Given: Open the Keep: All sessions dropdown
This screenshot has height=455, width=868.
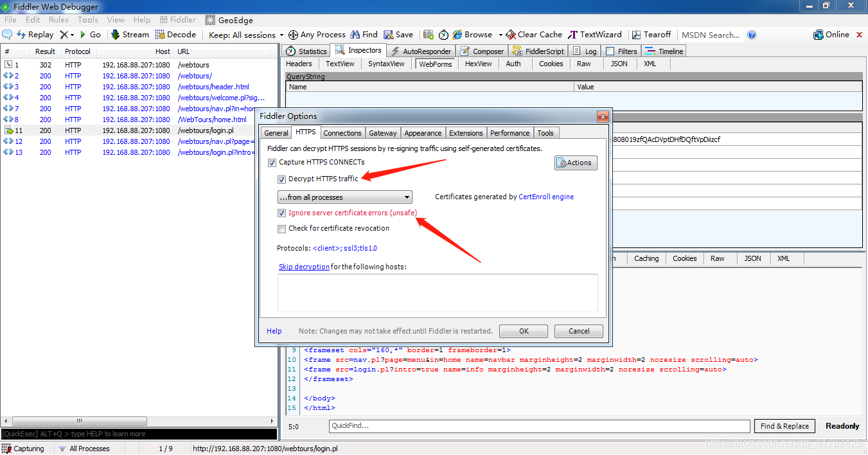Looking at the screenshot, I should [x=246, y=35].
